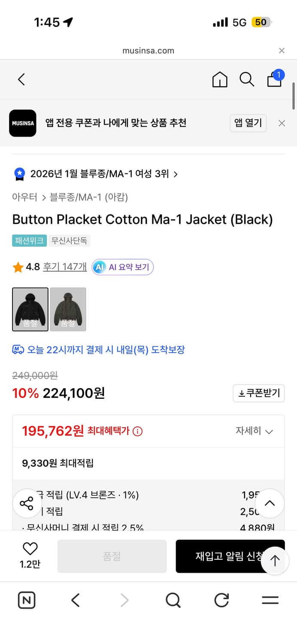Open the browser hamburger menu

coord(270,600)
